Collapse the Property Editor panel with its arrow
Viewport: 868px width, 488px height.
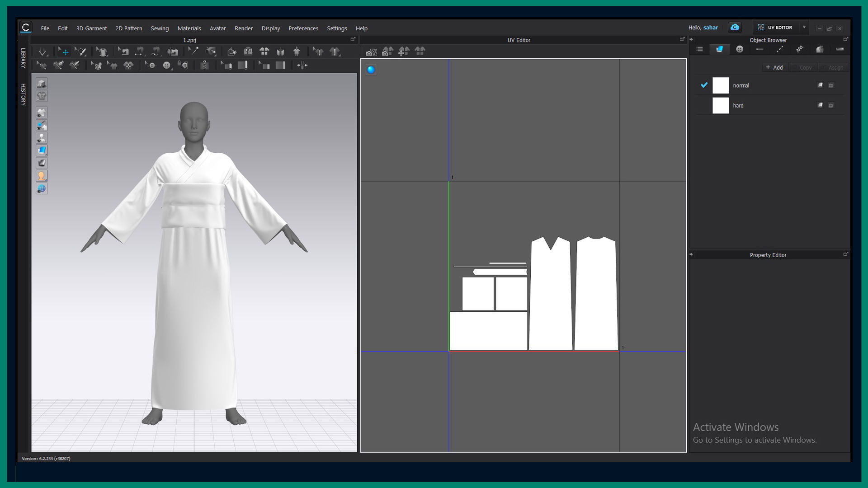[691, 254]
